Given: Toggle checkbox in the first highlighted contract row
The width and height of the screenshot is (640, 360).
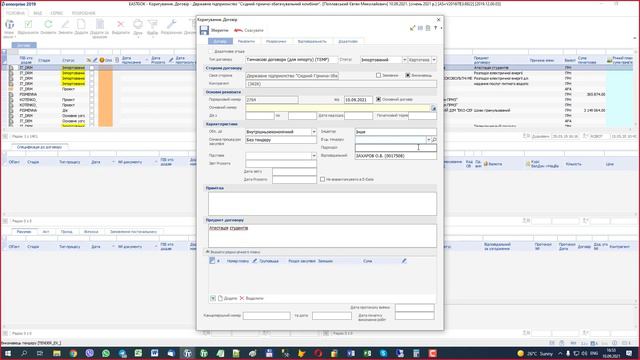Looking at the screenshot, I should point(92,68).
